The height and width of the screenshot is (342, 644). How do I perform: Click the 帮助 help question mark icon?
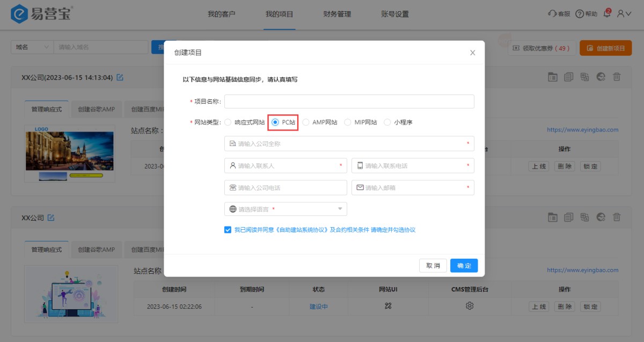580,14
